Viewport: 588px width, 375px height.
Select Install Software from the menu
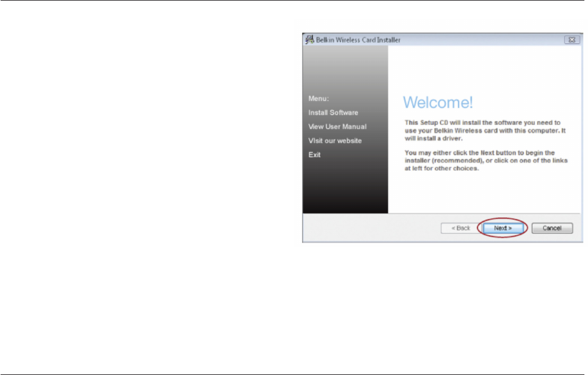[333, 113]
